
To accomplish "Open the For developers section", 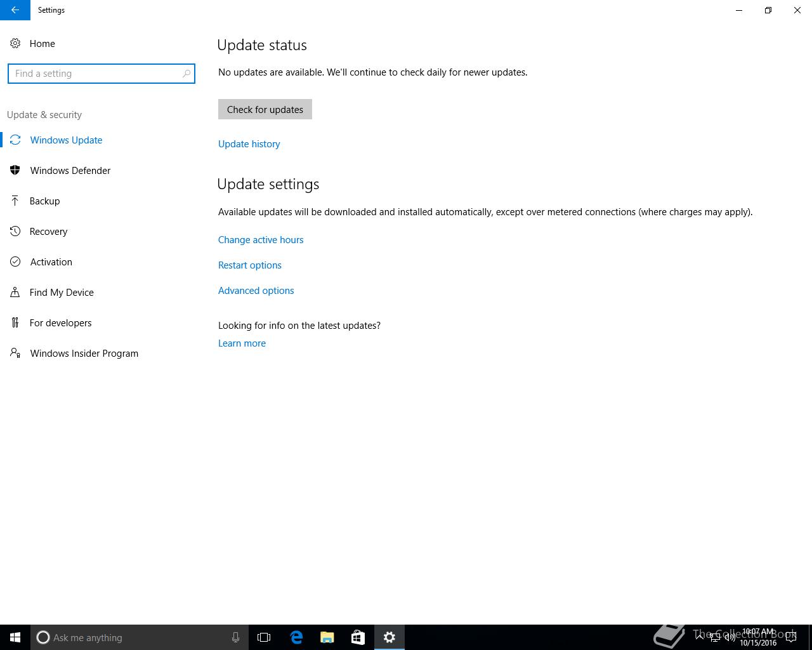I will tap(60, 323).
